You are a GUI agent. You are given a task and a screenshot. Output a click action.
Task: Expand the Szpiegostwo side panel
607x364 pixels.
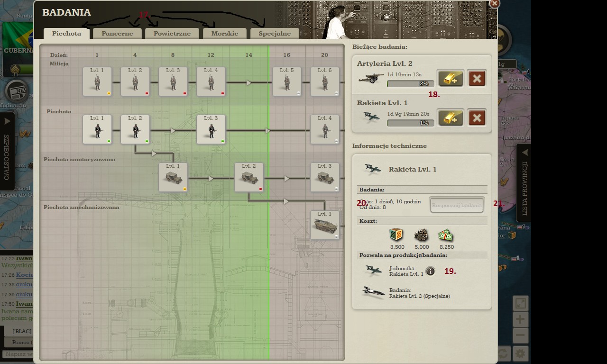pos(7,152)
